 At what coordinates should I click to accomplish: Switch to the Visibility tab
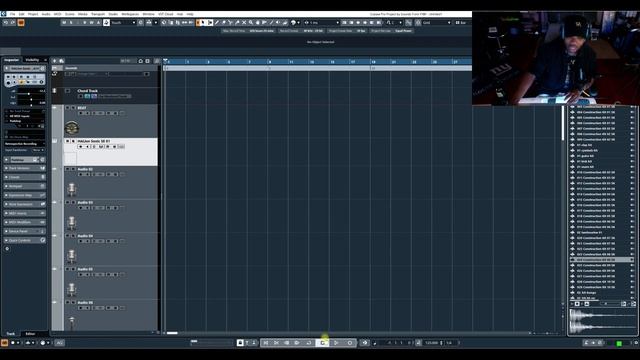[32, 60]
